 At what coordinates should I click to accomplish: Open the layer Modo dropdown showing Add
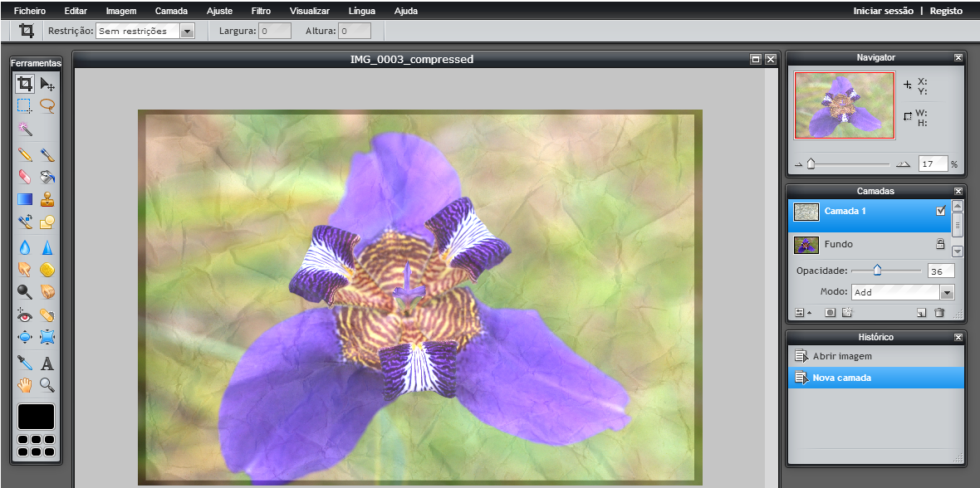click(903, 292)
